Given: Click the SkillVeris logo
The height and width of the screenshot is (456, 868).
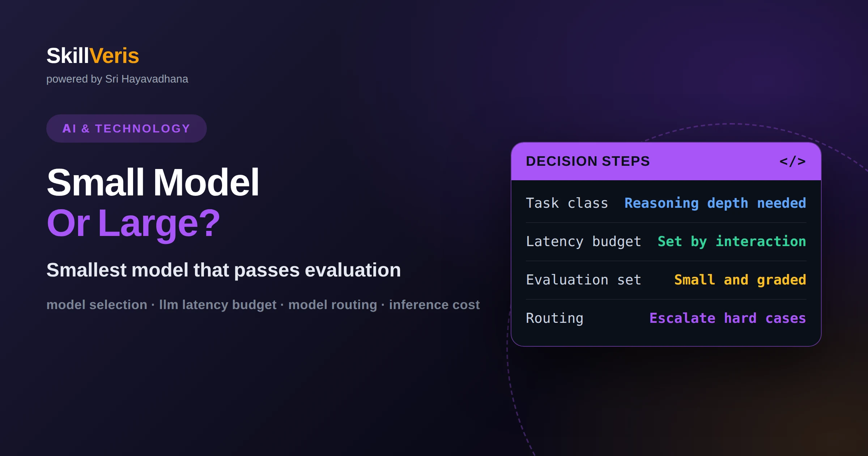Looking at the screenshot, I should tap(93, 56).
